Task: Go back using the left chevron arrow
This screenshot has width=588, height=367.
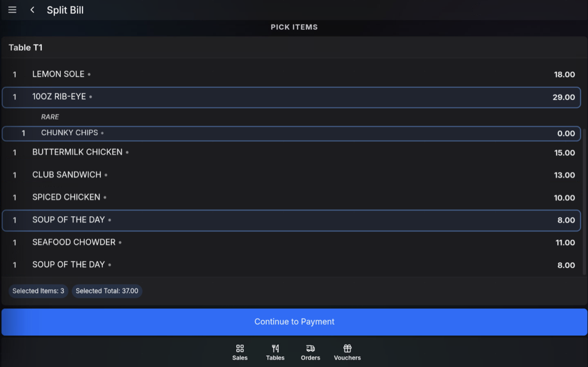Action: (x=32, y=10)
